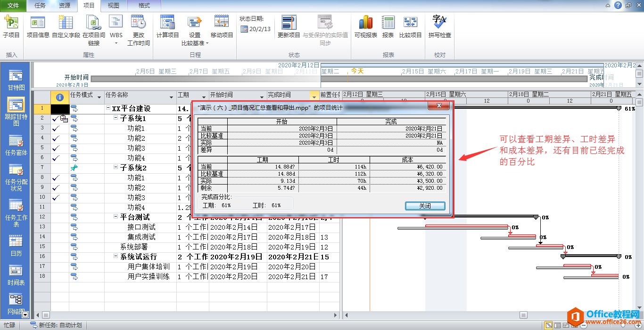Run the 拼写检查 spell check
Viewport: 644px width, 330px height.
[440, 26]
